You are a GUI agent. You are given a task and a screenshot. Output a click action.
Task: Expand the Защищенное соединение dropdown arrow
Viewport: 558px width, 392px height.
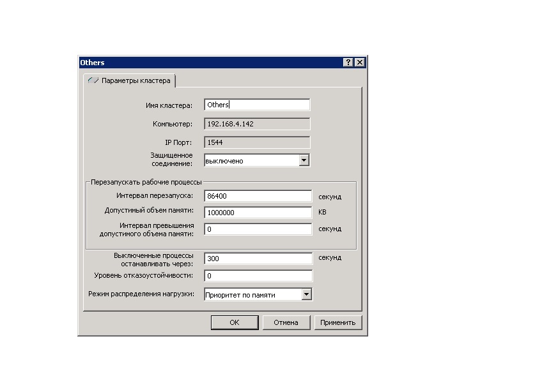(x=304, y=161)
